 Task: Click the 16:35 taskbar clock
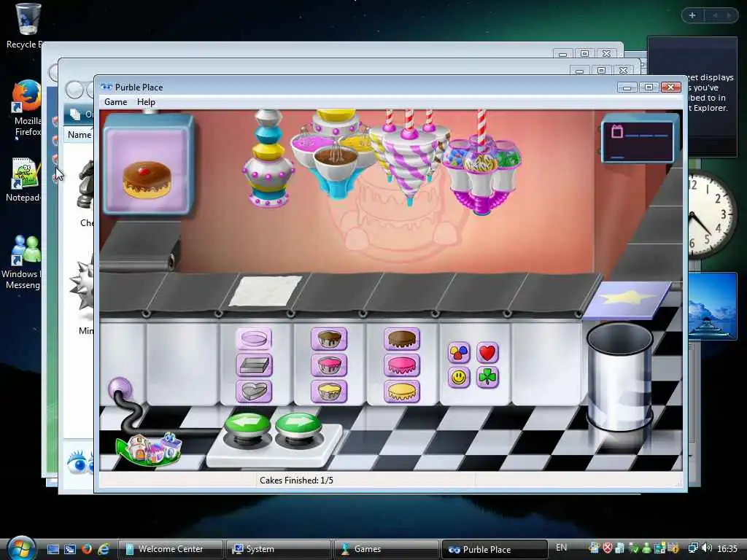click(727, 548)
